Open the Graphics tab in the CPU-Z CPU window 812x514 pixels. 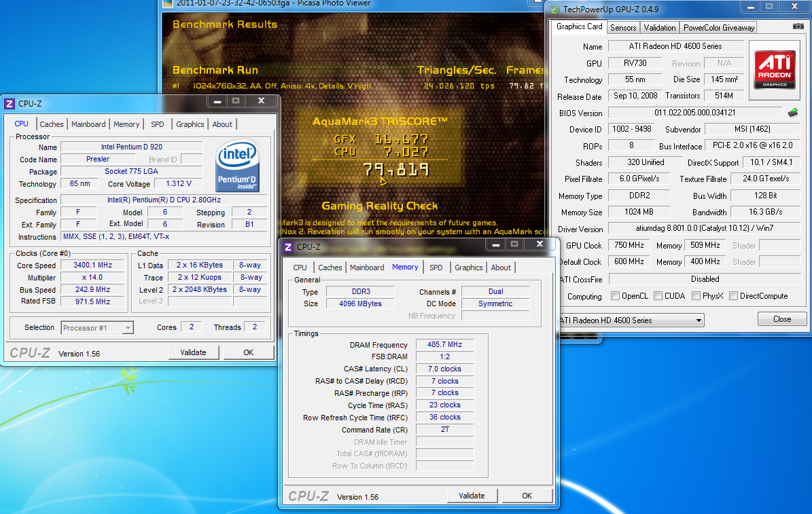[x=190, y=124]
